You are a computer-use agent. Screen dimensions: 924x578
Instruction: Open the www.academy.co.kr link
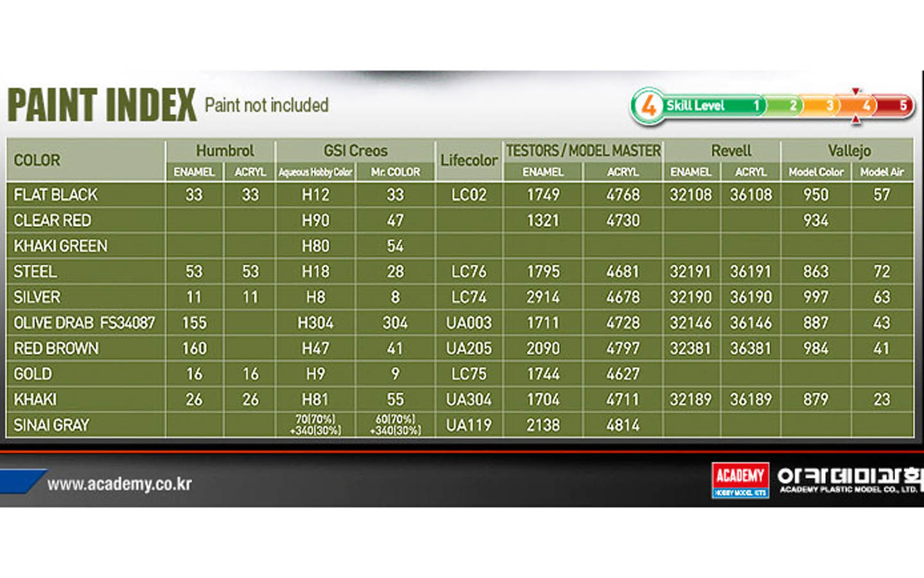pos(119,484)
